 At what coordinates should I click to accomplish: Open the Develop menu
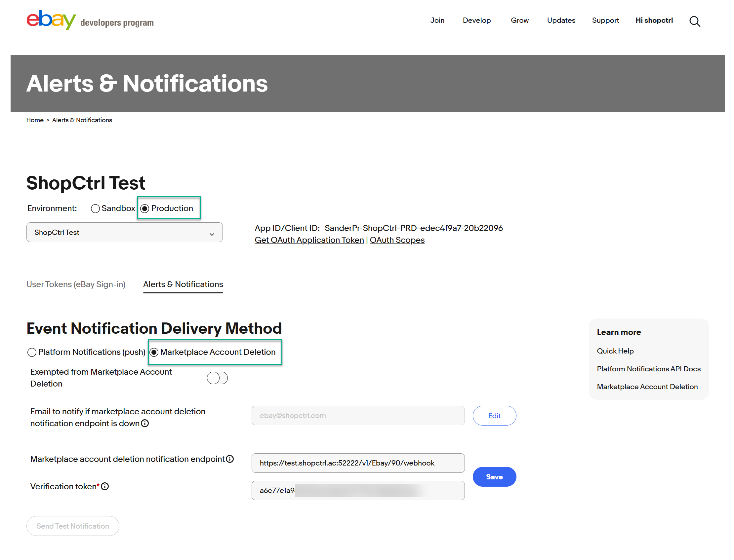pos(476,20)
